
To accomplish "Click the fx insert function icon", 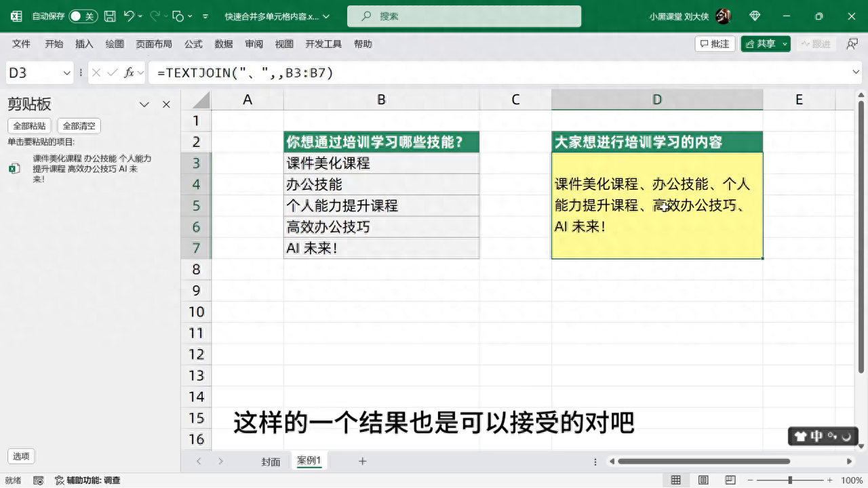I will pos(129,73).
